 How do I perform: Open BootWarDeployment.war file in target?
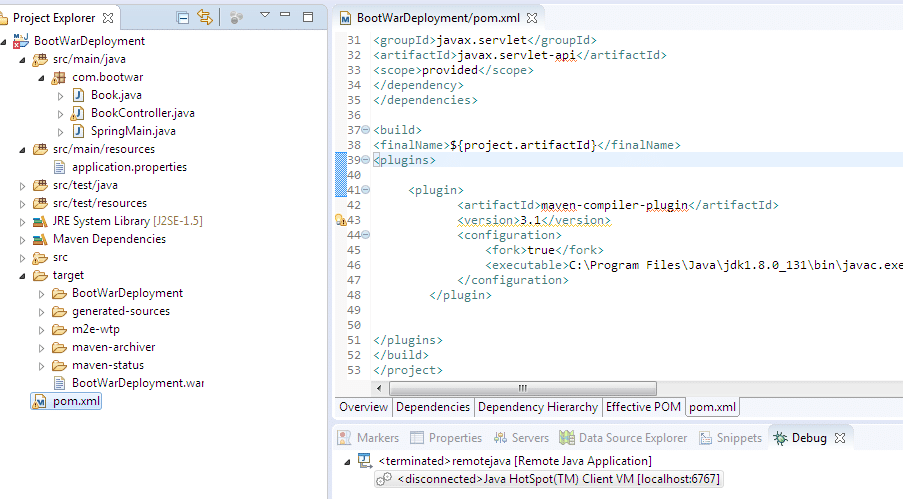tap(137, 383)
